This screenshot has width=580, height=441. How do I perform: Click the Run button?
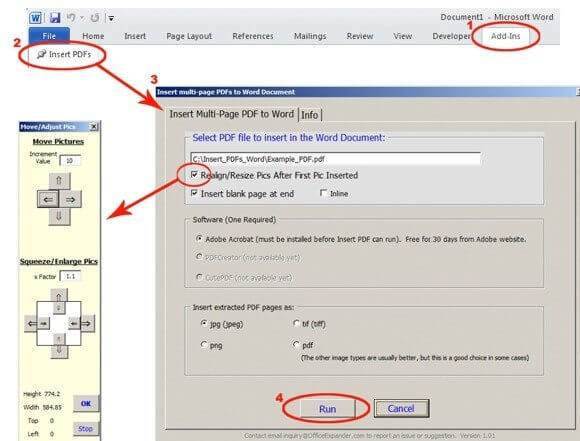327,408
